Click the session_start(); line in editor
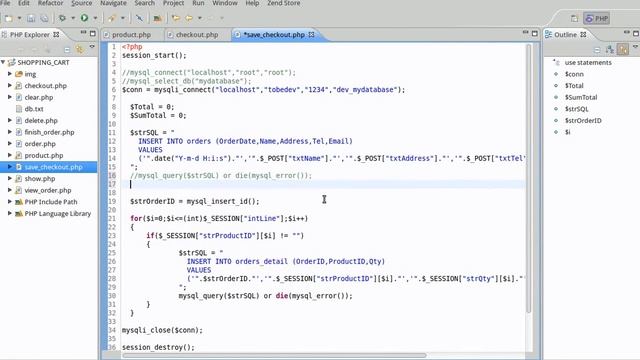This screenshot has width=640, height=360. 154,55
